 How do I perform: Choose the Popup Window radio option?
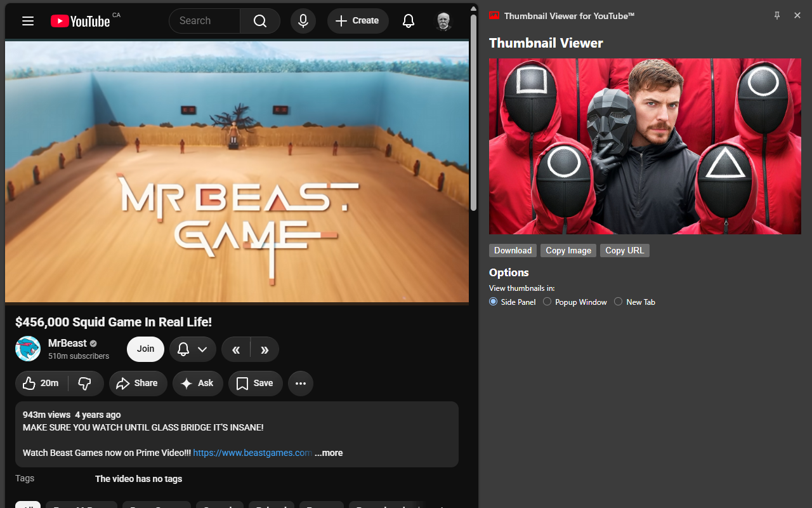tap(547, 302)
